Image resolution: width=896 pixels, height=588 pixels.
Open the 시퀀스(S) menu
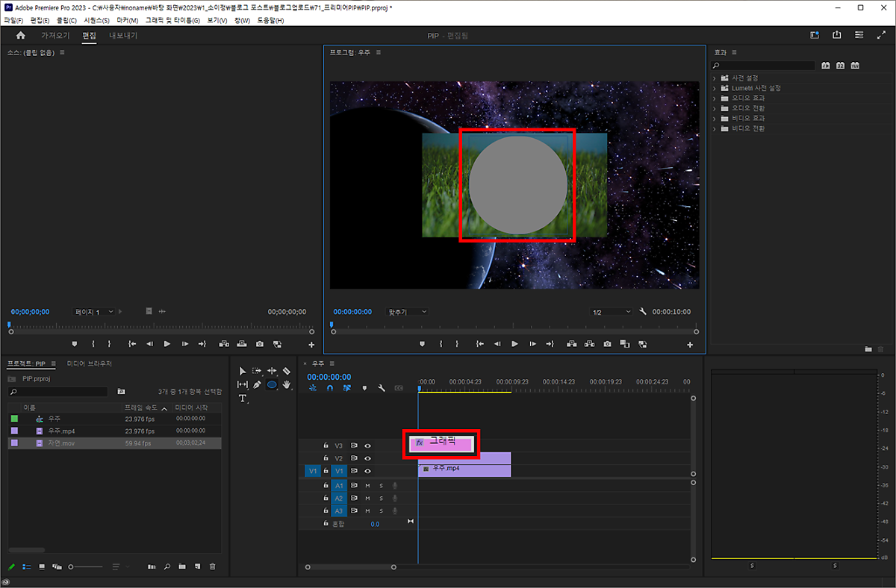tap(96, 20)
